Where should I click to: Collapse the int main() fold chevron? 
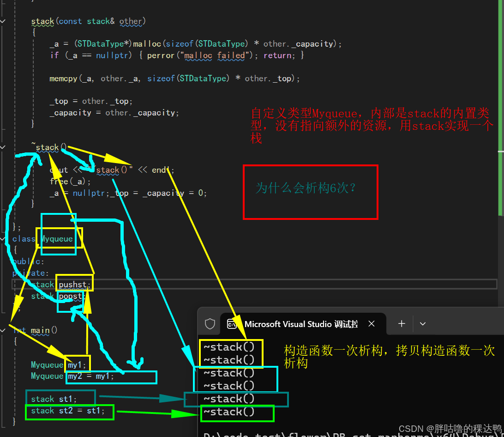tap(3, 330)
